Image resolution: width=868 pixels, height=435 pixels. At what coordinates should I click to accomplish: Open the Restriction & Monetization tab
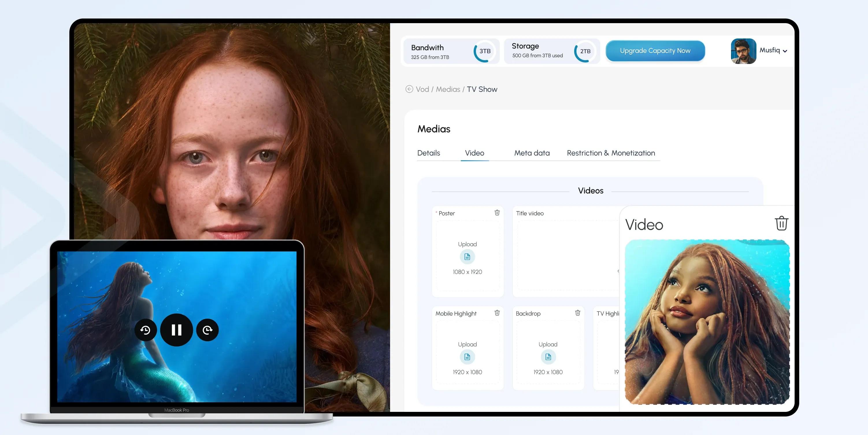coord(611,153)
